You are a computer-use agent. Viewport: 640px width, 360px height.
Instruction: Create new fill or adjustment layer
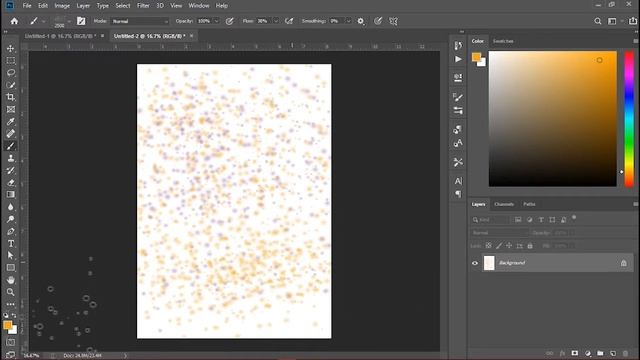588,353
